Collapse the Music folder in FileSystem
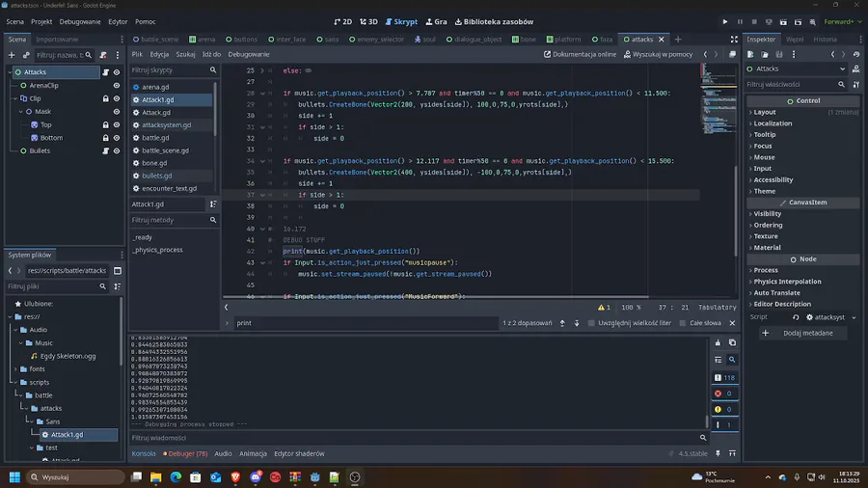The width and height of the screenshot is (868, 488). (21, 343)
